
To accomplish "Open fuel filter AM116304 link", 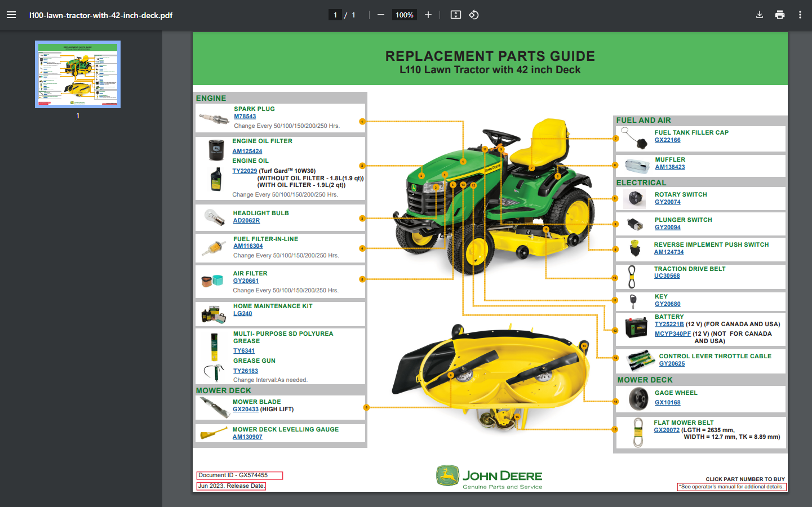I will [248, 246].
